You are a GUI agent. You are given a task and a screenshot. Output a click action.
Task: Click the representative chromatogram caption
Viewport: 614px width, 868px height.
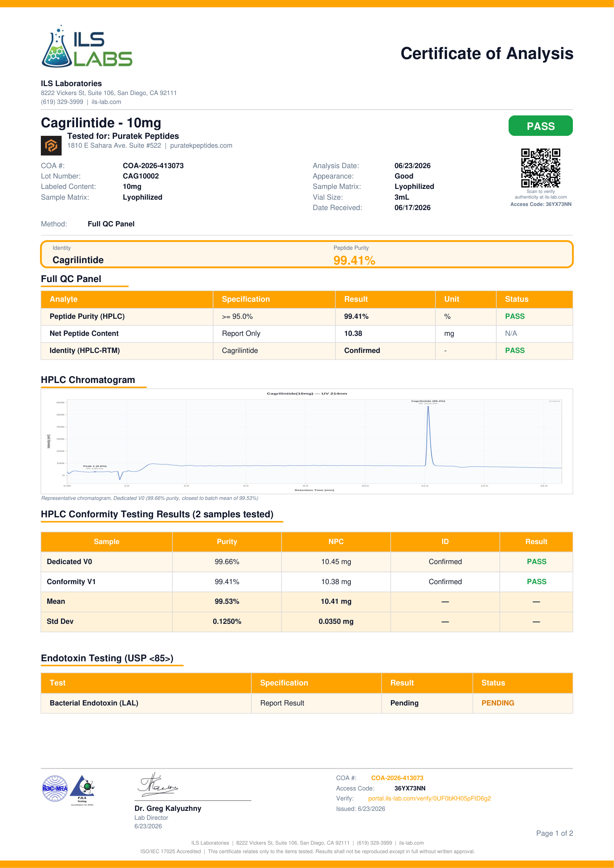(x=150, y=498)
